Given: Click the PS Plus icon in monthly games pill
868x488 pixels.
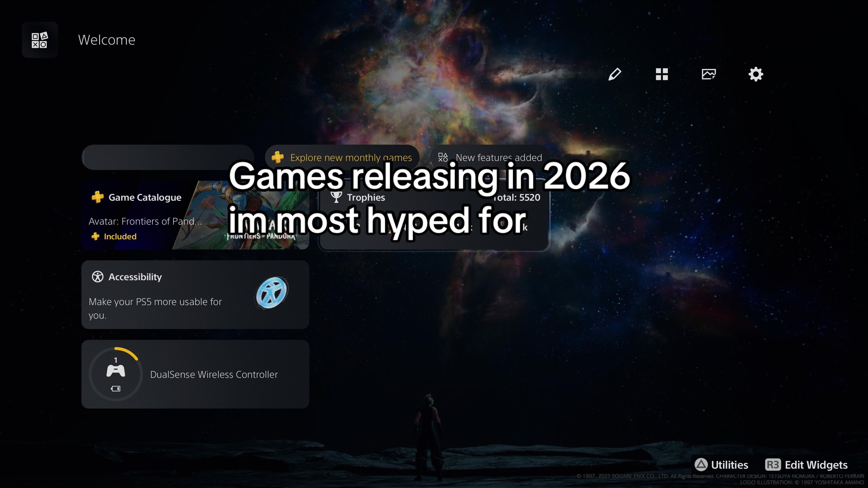Looking at the screenshot, I should click(x=278, y=157).
